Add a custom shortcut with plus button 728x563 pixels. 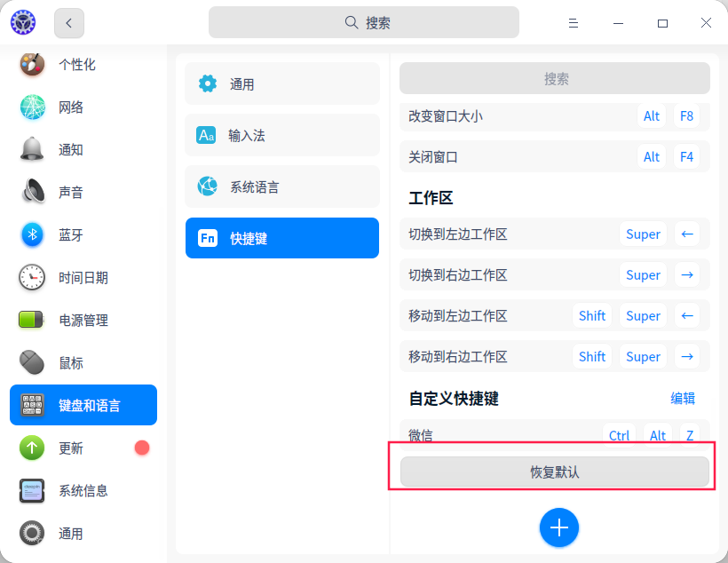559,527
